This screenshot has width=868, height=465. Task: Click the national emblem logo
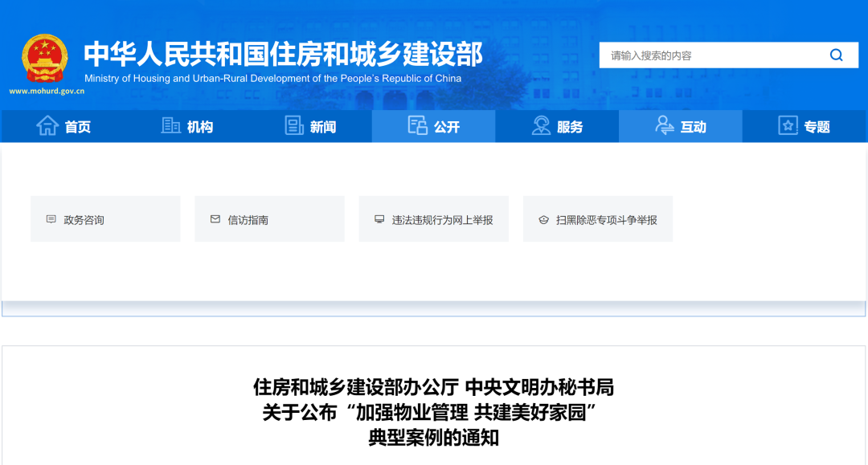pos(45,59)
